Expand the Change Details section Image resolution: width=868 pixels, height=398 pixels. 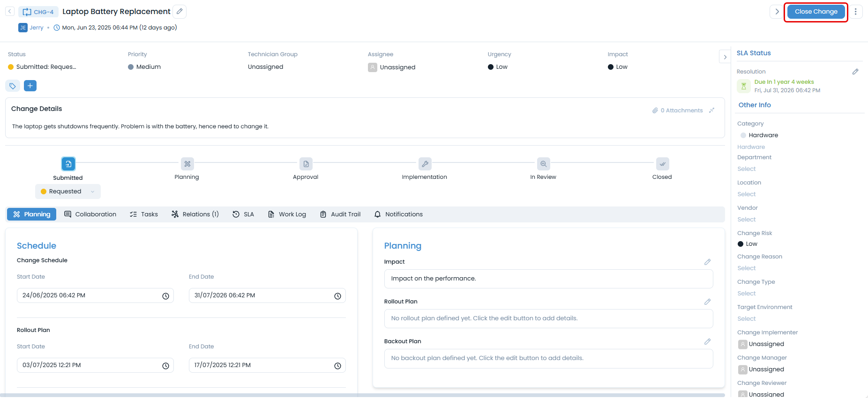[711, 111]
